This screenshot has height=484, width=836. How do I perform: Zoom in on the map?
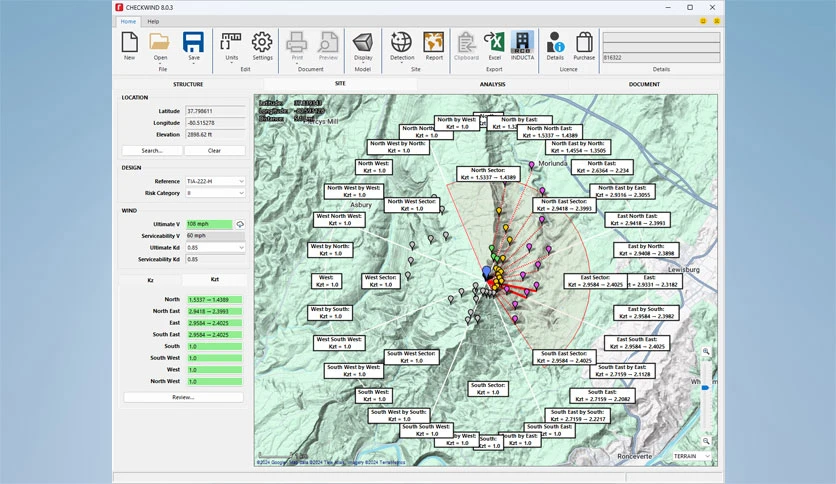pyautogui.click(x=706, y=352)
